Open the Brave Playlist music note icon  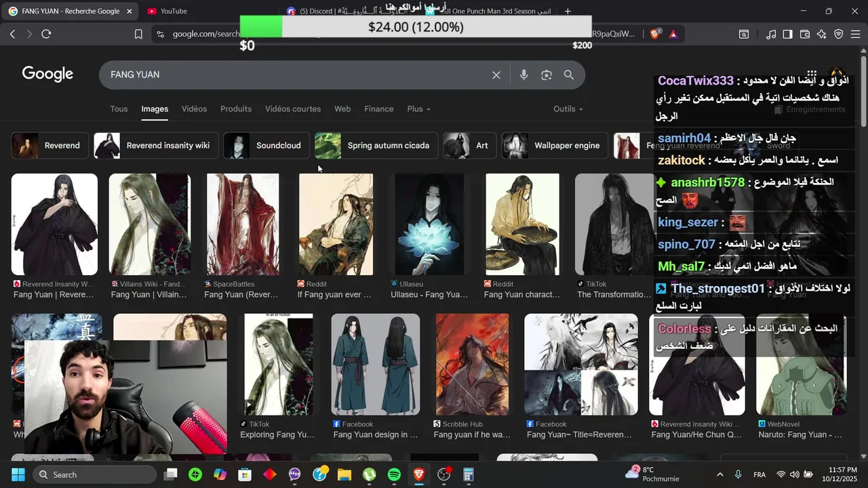pos(771,34)
